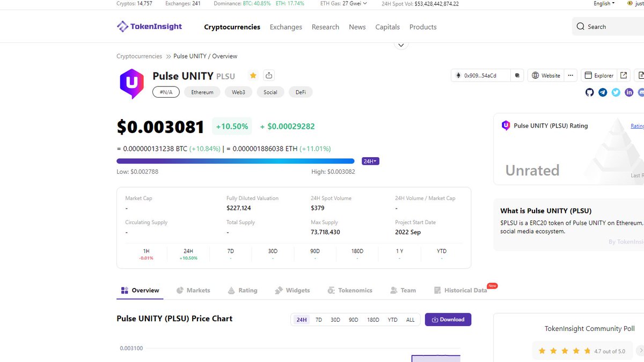
Task: Select the 30D performance cell
Action: (x=273, y=254)
